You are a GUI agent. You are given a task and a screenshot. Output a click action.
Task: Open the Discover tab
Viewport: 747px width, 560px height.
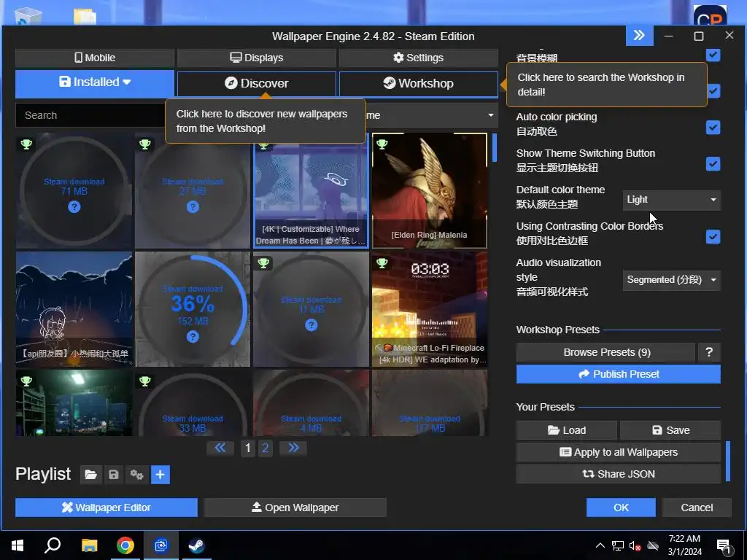tap(257, 83)
